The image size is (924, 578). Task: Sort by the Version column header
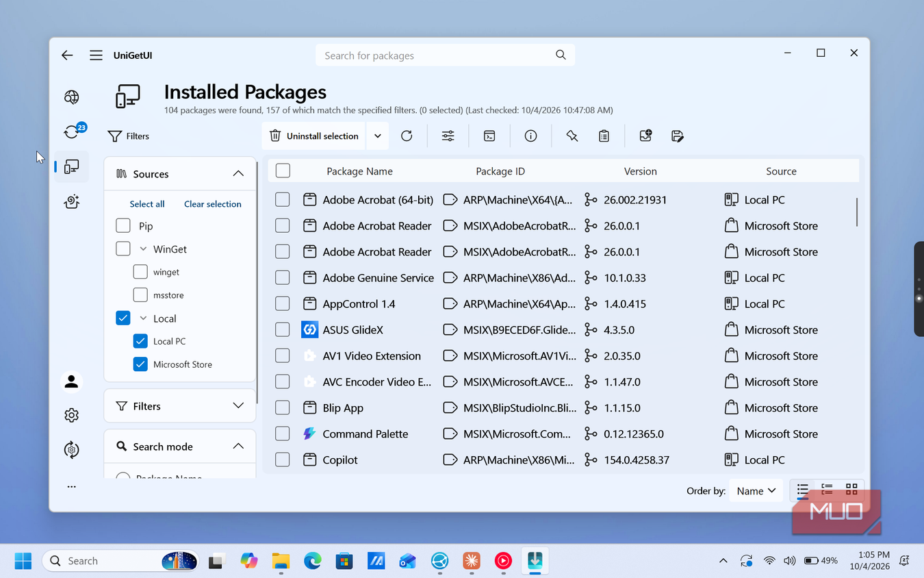click(640, 171)
